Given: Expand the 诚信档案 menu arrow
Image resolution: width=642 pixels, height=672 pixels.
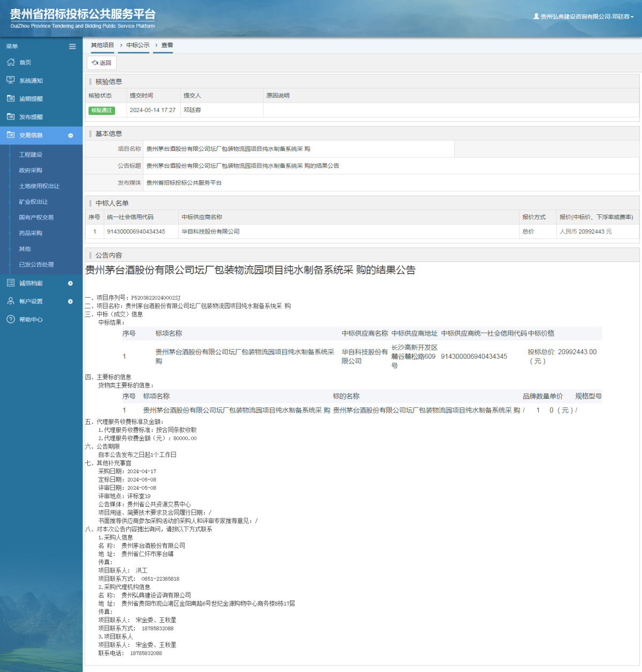Looking at the screenshot, I should pyautogui.click(x=71, y=283).
